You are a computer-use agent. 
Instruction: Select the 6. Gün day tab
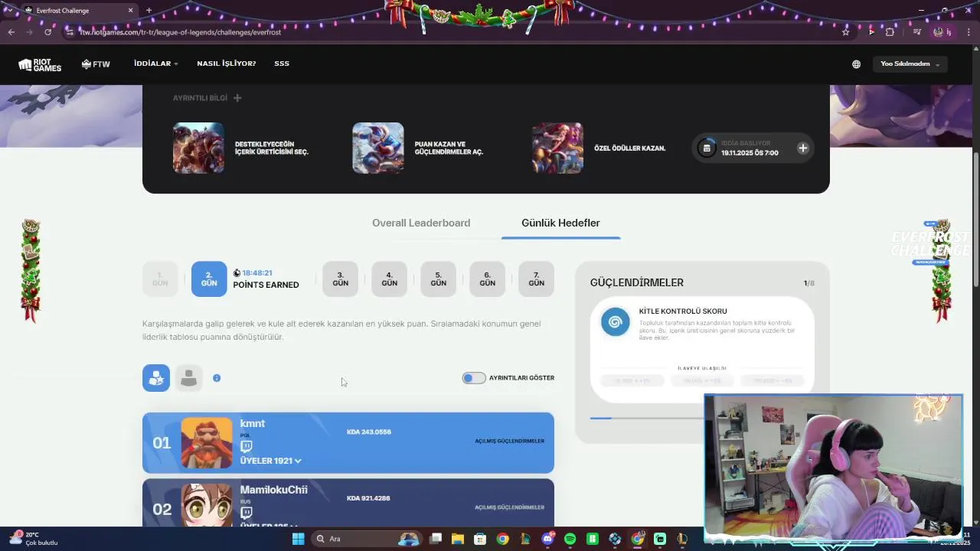[487, 279]
